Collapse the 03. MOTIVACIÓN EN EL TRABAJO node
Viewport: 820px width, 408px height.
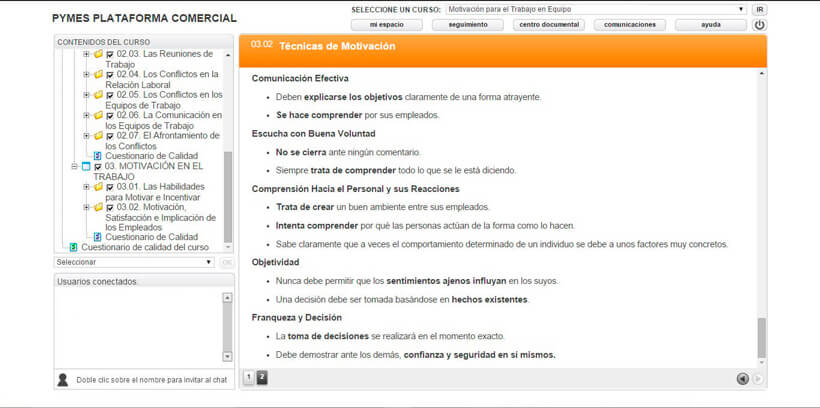click(x=74, y=166)
